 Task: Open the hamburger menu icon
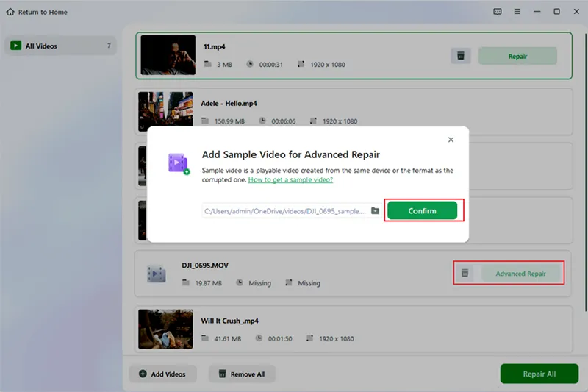517,12
